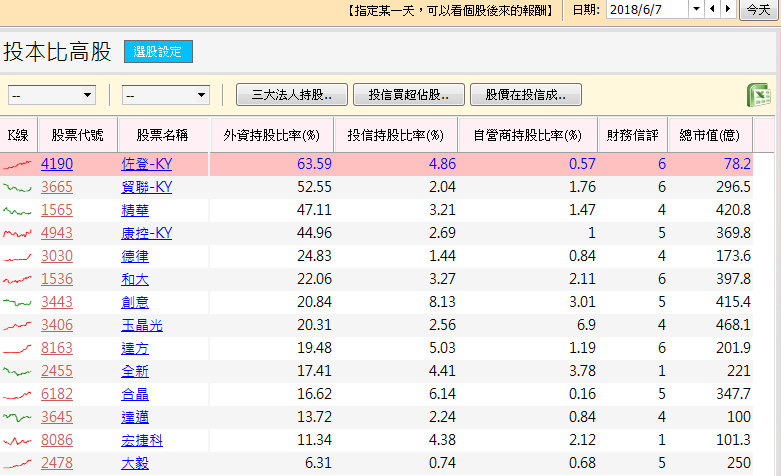The image size is (781, 476).
Task: Expand the second filter dropdown
Action: (x=165, y=95)
